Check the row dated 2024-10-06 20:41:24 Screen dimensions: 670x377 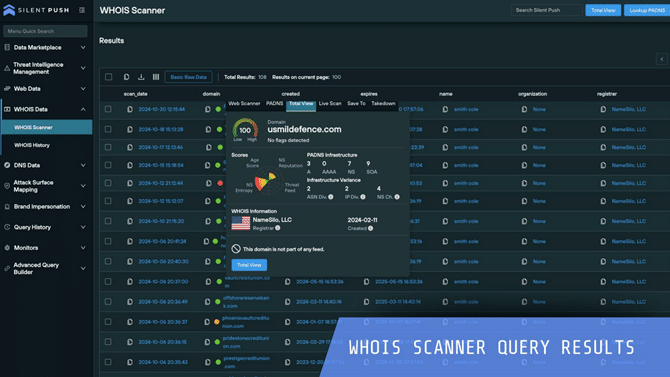pos(108,241)
